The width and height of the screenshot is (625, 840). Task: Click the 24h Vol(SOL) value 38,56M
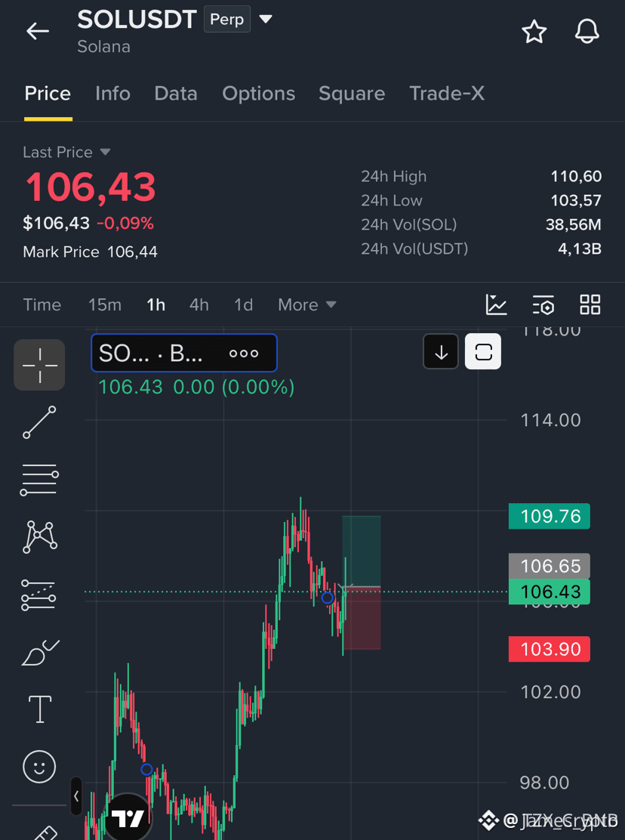(573, 224)
